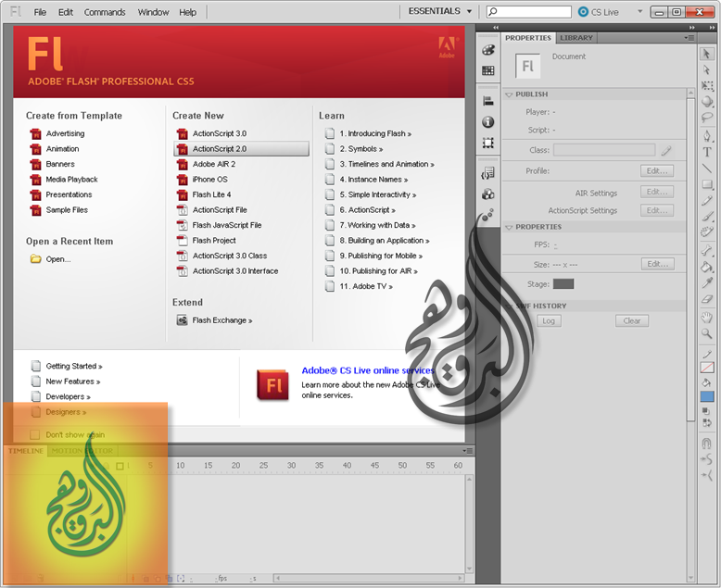
Task: Expand the icon panel dock arrows
Action: pos(496,28)
